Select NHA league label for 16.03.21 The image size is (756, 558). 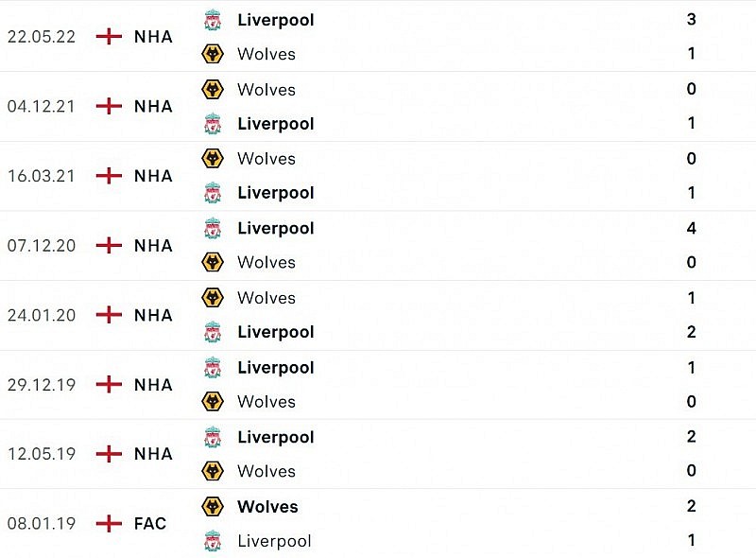pos(153,176)
